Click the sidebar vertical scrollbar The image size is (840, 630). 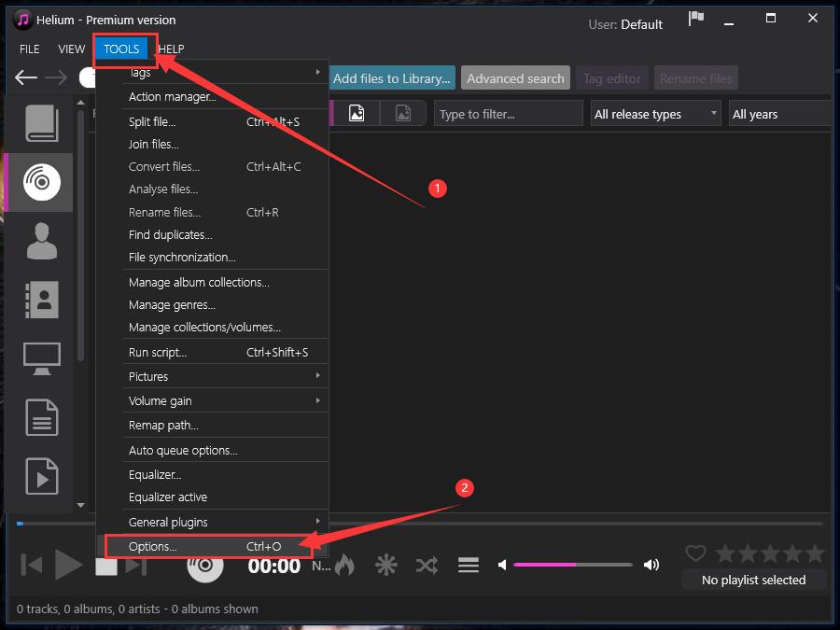coord(81,236)
